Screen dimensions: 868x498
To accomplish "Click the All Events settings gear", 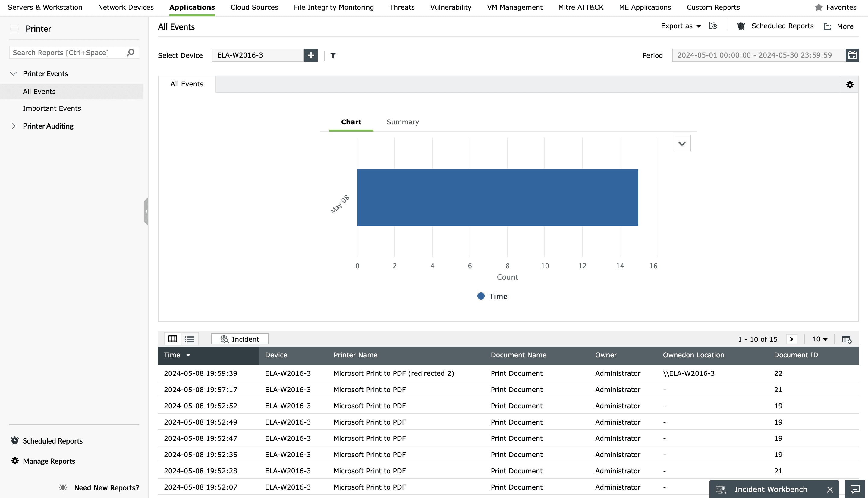I will click(850, 85).
